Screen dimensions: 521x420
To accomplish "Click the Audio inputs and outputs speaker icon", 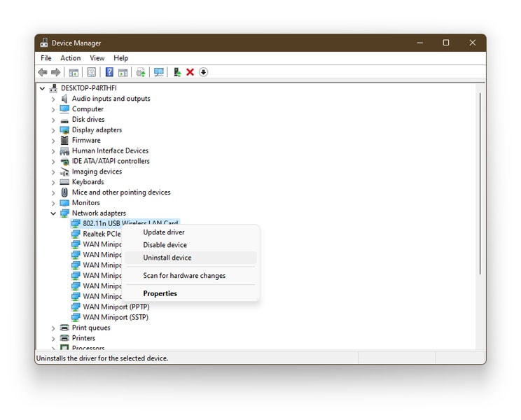I will (64, 99).
